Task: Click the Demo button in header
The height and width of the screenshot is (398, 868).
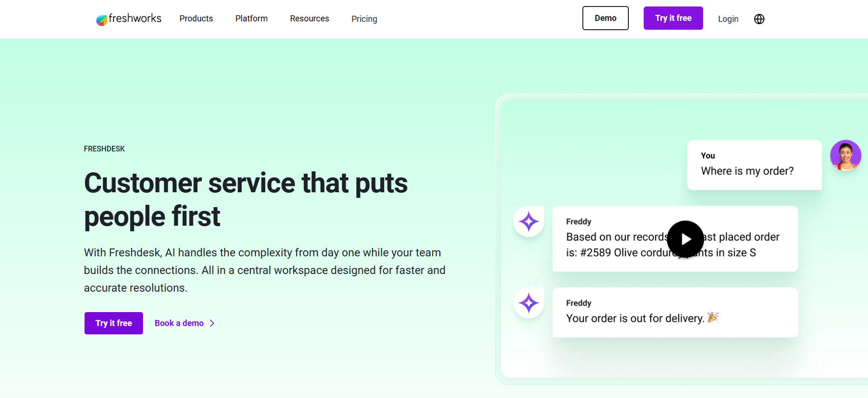Action: click(x=606, y=18)
